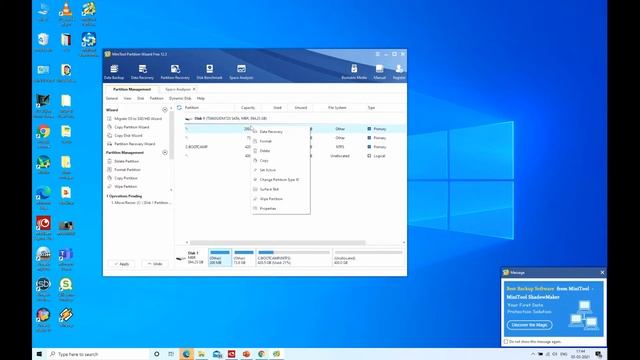Choose Change Partition Type ID
Screen dimensions: 640x360
[280, 180]
